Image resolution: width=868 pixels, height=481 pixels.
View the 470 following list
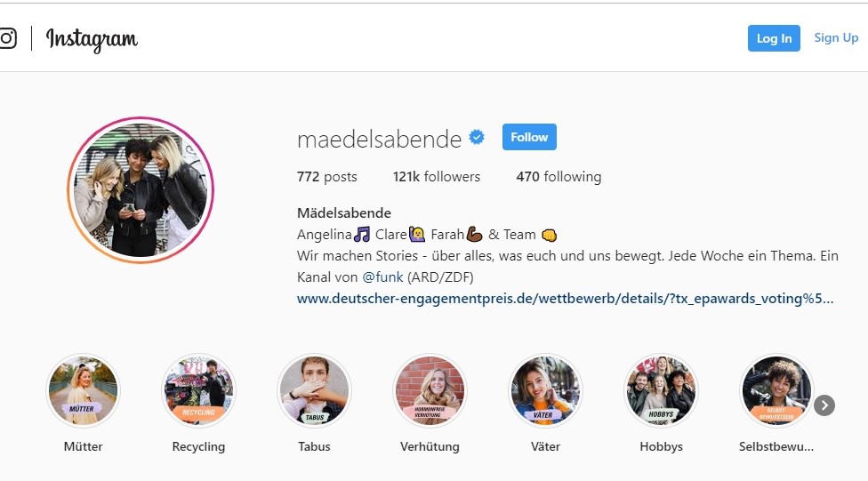(x=559, y=177)
